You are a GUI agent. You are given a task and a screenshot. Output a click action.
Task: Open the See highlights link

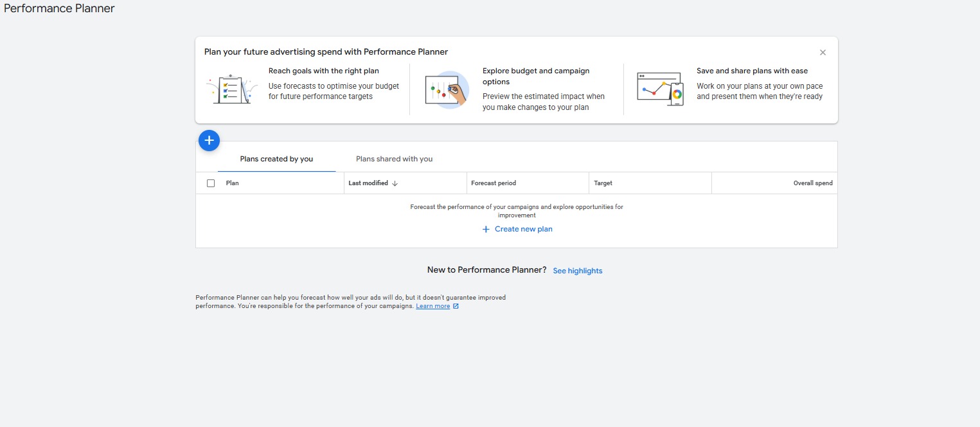coord(578,271)
